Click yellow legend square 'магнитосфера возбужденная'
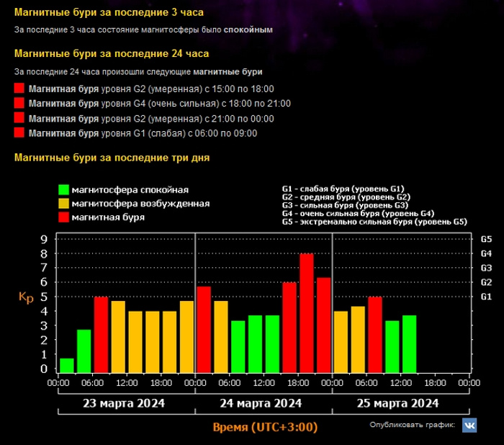 (x=64, y=204)
